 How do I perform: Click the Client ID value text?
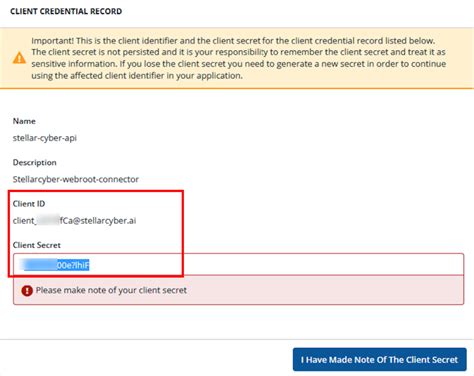click(x=74, y=221)
